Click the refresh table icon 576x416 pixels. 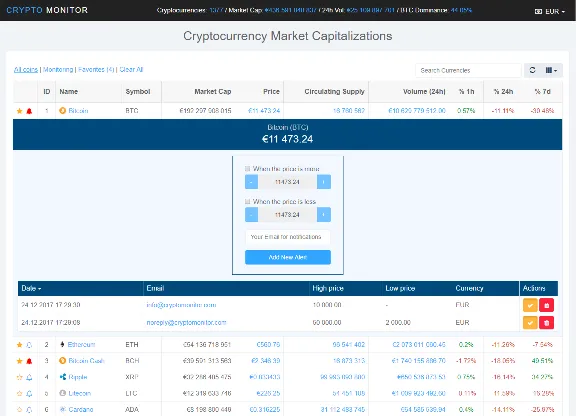tap(532, 70)
